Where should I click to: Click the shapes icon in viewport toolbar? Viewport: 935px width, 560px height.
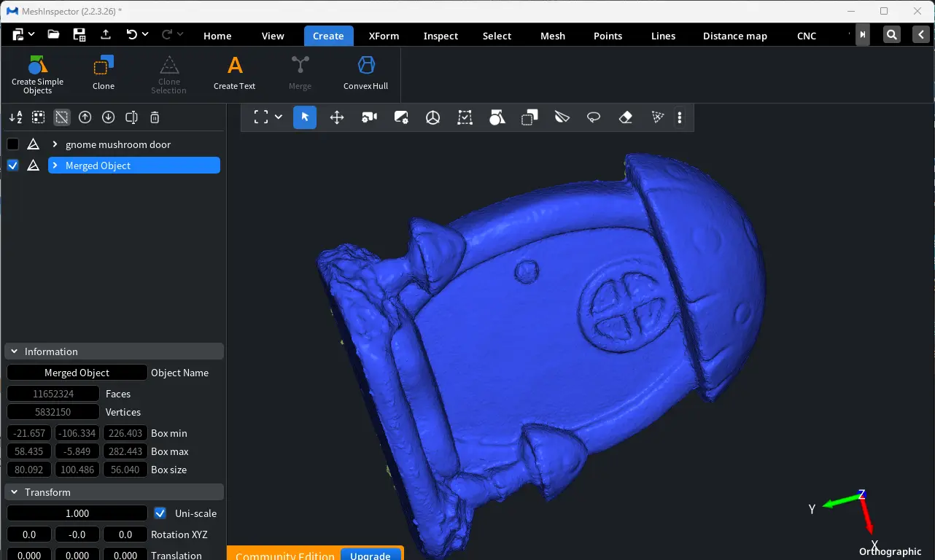497,117
